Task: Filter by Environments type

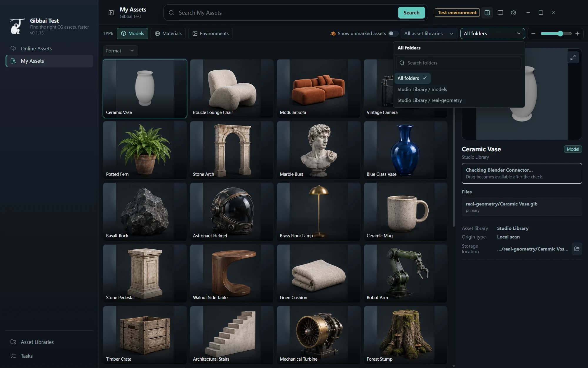Action: 211,34
